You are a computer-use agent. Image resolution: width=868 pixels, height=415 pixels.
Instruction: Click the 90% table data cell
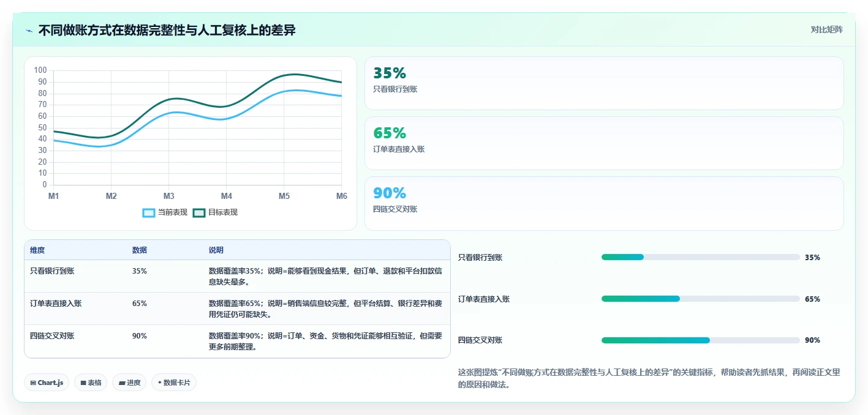point(140,335)
